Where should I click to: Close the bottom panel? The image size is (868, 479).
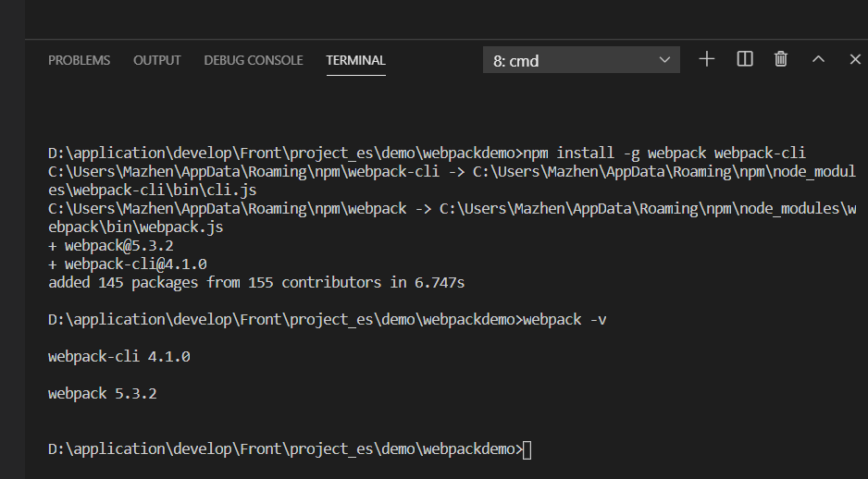coord(855,59)
